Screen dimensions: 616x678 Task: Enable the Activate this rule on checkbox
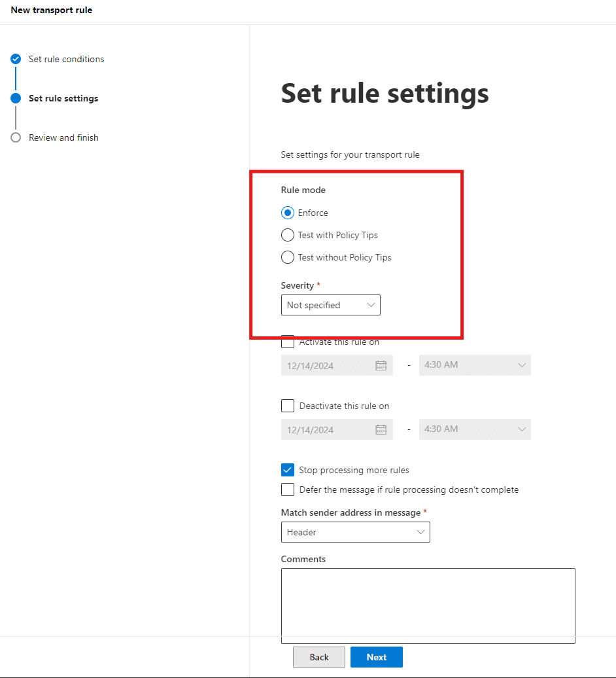coord(287,342)
